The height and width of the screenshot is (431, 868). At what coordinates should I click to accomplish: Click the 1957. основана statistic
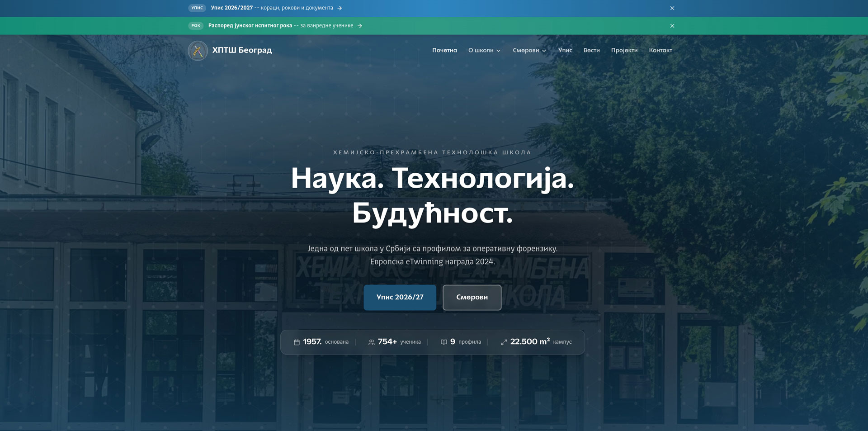point(321,342)
